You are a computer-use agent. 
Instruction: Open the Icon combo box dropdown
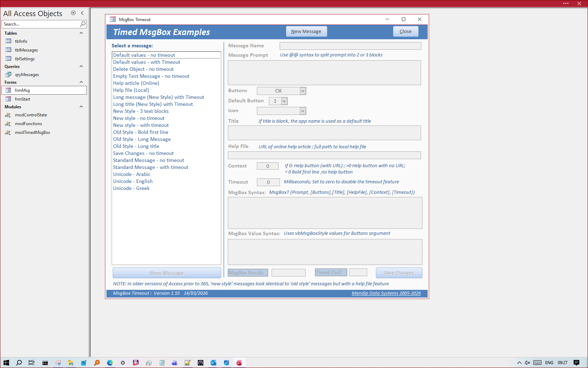coord(303,111)
